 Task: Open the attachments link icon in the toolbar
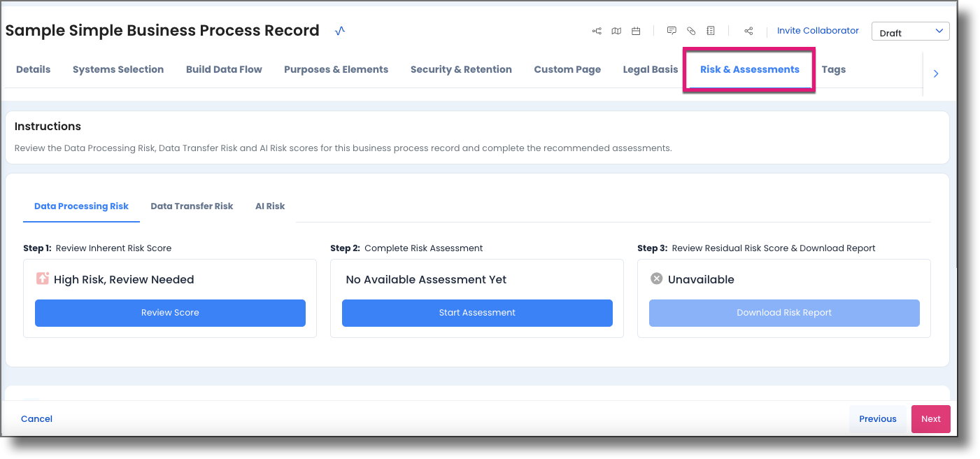click(x=691, y=31)
